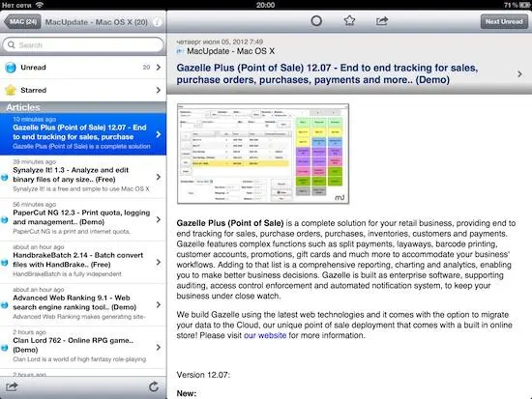The image size is (532, 399).
Task: Star the current article
Action: (x=349, y=21)
